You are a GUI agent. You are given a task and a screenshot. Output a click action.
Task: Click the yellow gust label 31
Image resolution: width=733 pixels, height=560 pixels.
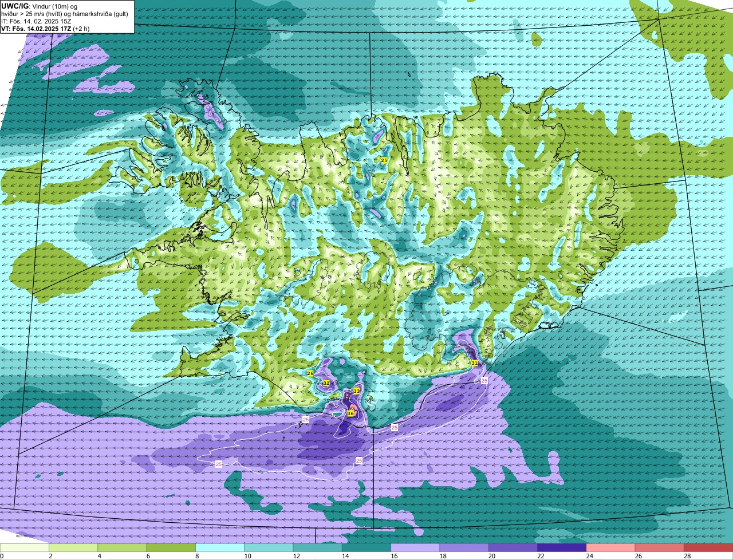click(474, 363)
